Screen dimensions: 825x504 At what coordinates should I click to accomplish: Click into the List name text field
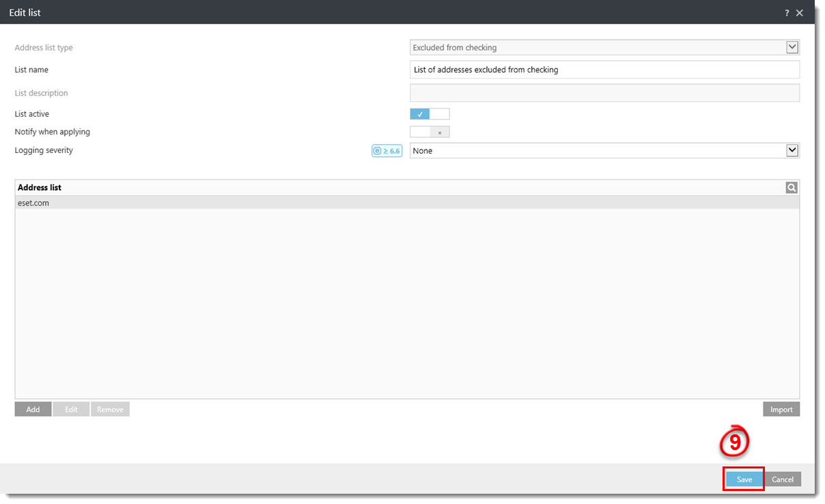click(604, 70)
